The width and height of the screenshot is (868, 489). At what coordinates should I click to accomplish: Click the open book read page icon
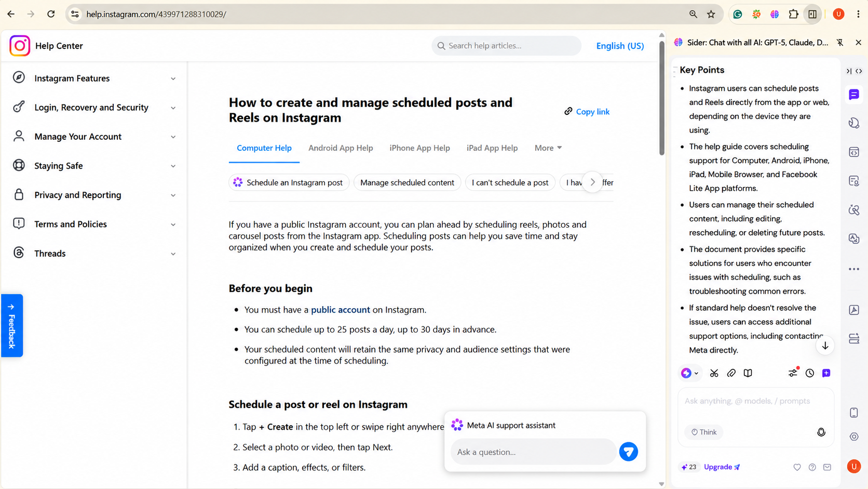[x=748, y=373]
